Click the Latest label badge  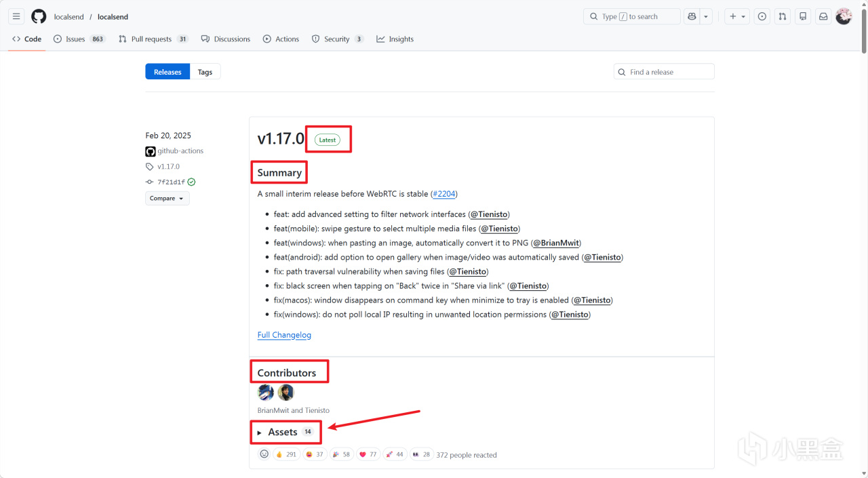pyautogui.click(x=328, y=140)
